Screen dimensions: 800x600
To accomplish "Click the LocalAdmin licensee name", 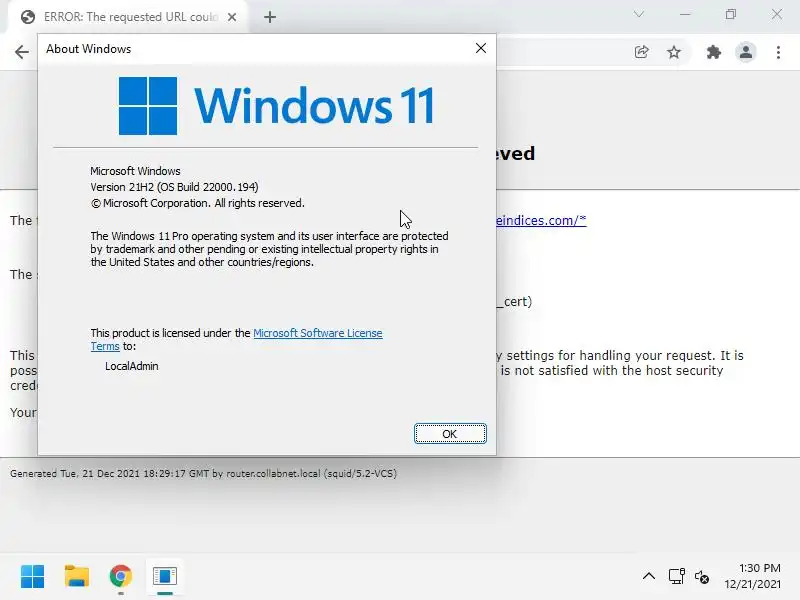I will (132, 366).
